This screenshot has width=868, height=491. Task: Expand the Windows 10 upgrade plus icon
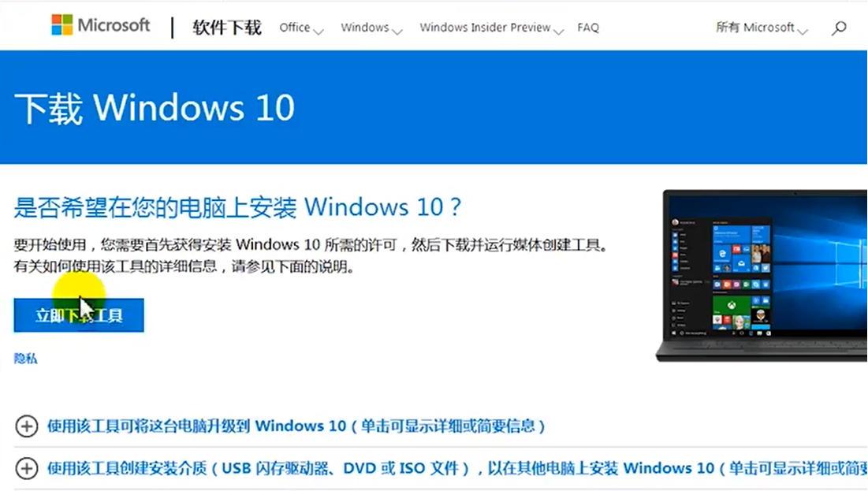[27, 426]
